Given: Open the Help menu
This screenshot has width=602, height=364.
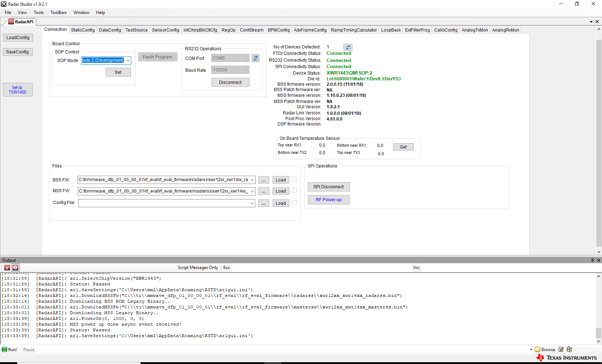Looking at the screenshot, I should 100,13.
